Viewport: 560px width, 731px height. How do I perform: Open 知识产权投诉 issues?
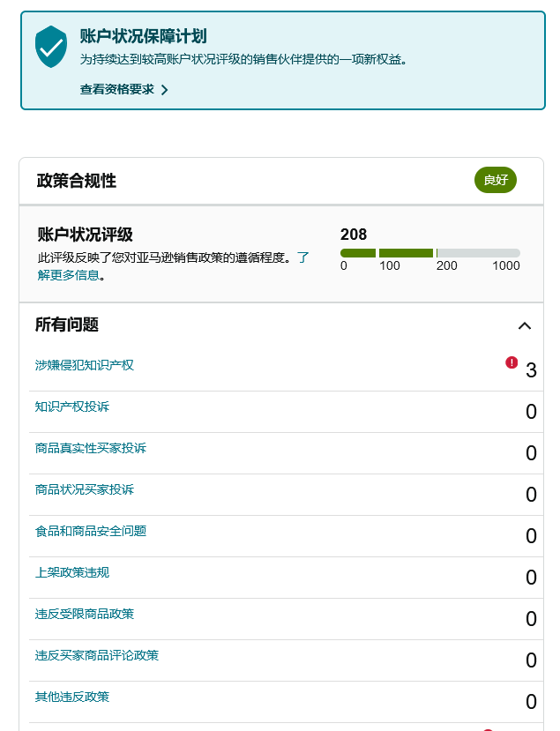[x=72, y=407]
